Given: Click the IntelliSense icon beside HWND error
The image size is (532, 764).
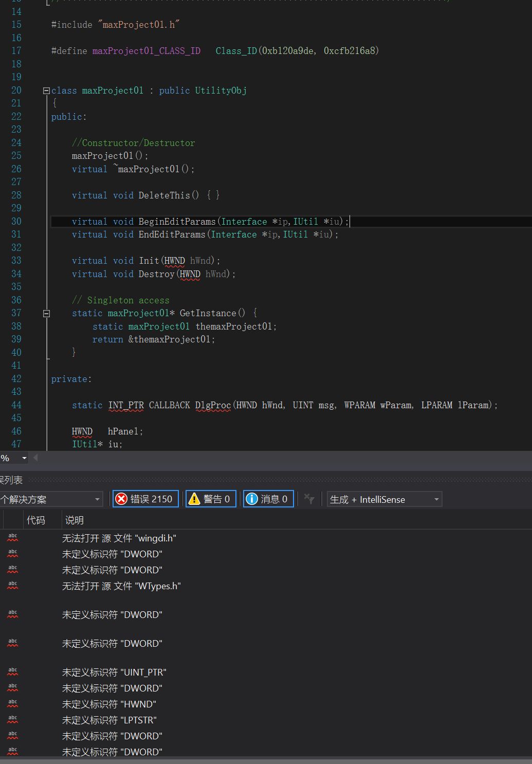Looking at the screenshot, I should coord(12,704).
